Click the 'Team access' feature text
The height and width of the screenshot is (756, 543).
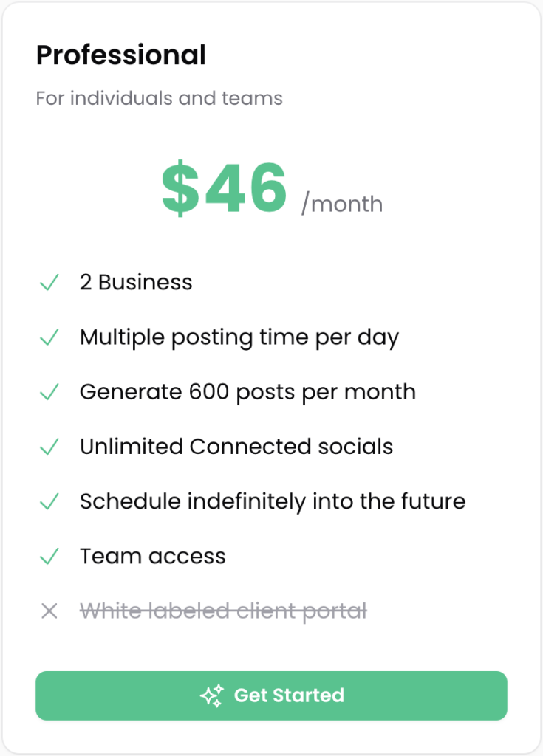pos(152,557)
